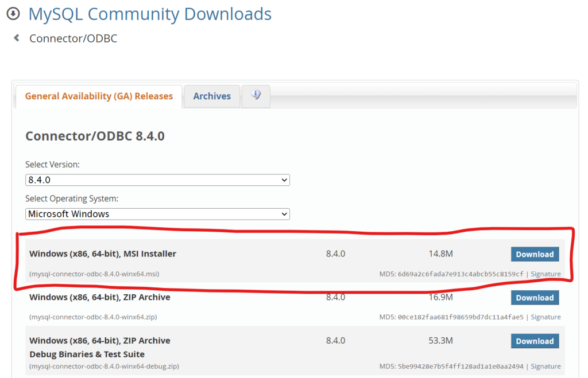
Task: Select file name mysql-connector-odbc-8.4.0-winx64-debug.zip
Action: pos(105,367)
